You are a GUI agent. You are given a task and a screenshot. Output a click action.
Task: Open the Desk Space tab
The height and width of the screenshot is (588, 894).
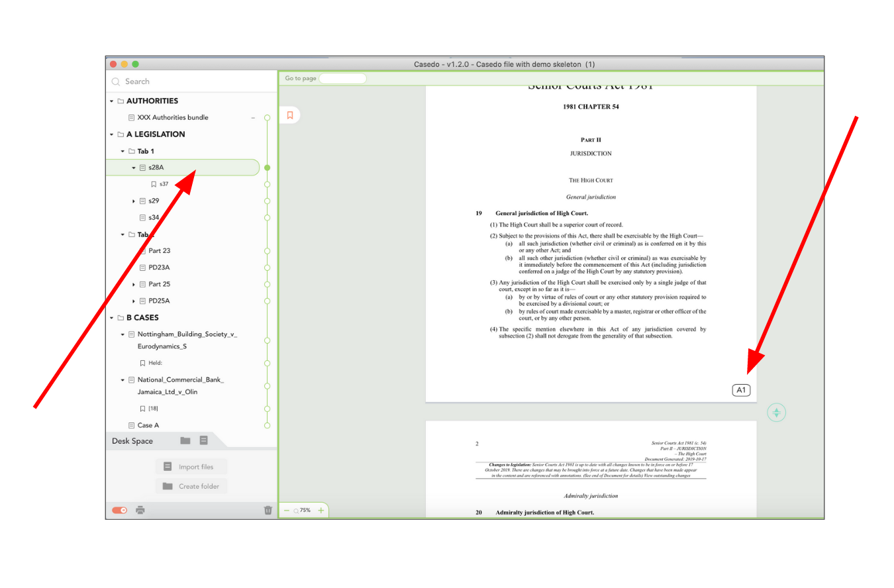tap(132, 441)
